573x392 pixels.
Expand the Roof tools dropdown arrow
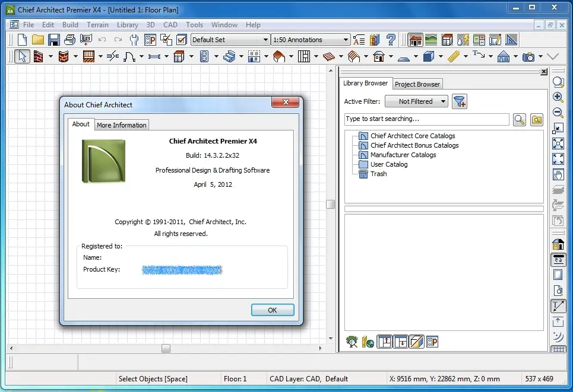tap(291, 56)
